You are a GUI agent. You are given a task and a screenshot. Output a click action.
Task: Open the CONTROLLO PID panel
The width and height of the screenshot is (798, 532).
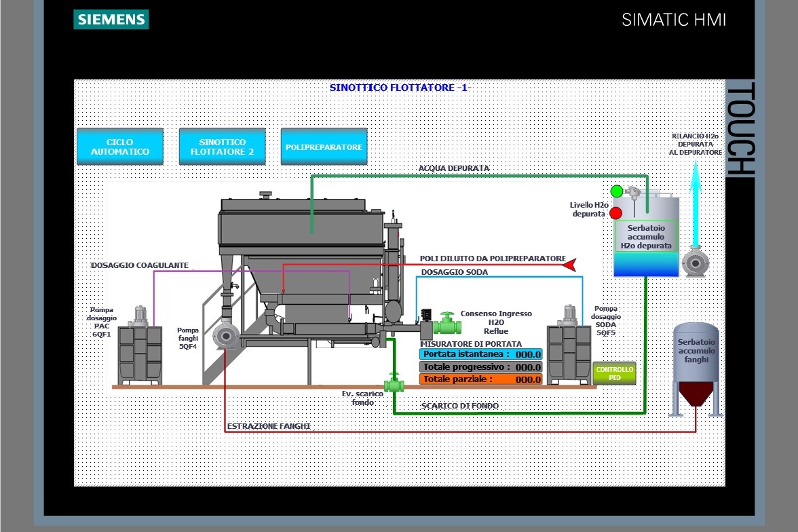614,373
